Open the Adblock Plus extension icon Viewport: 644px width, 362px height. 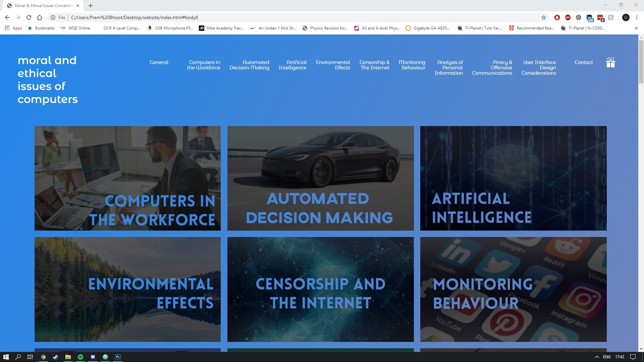(568, 17)
